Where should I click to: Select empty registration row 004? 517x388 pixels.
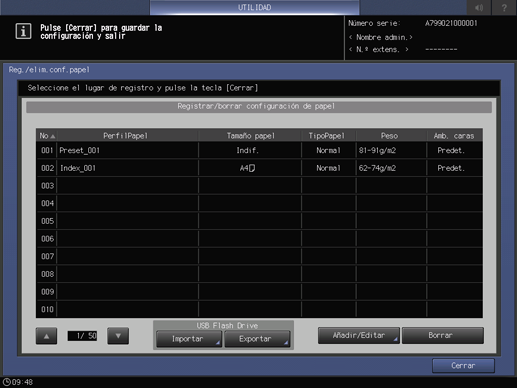[x=259, y=203]
